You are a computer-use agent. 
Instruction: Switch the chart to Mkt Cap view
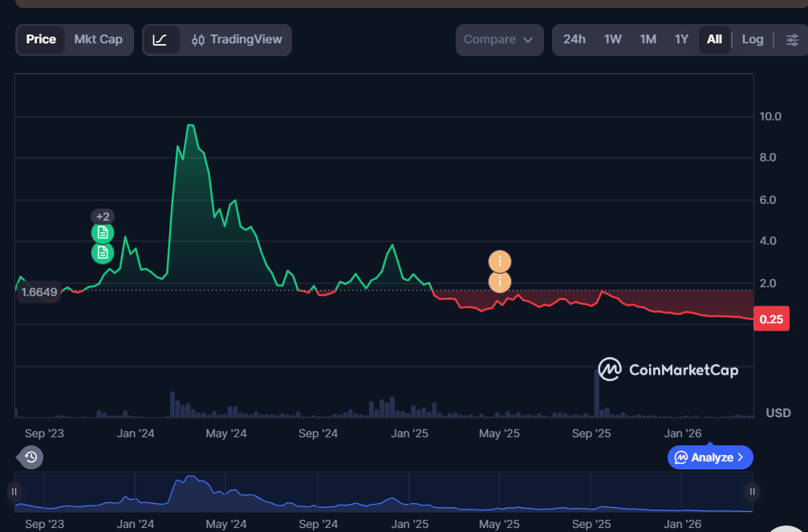pyautogui.click(x=98, y=39)
